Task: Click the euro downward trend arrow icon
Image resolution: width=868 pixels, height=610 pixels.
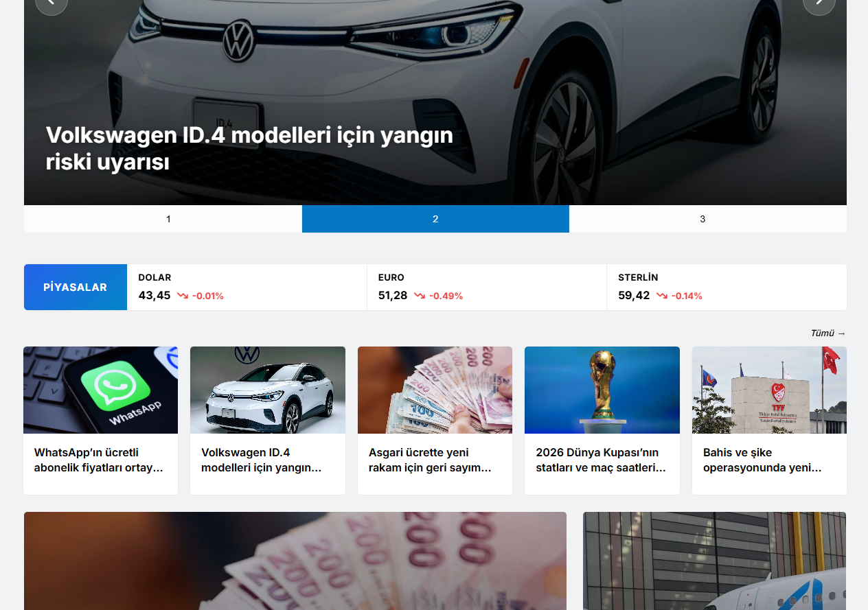Action: pos(420,296)
